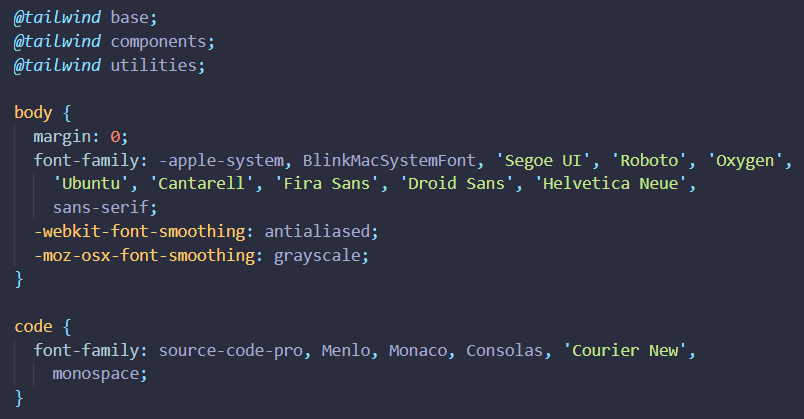The image size is (804, 419).
Task: Click 'source-code-pro' font value
Action: coord(231,350)
